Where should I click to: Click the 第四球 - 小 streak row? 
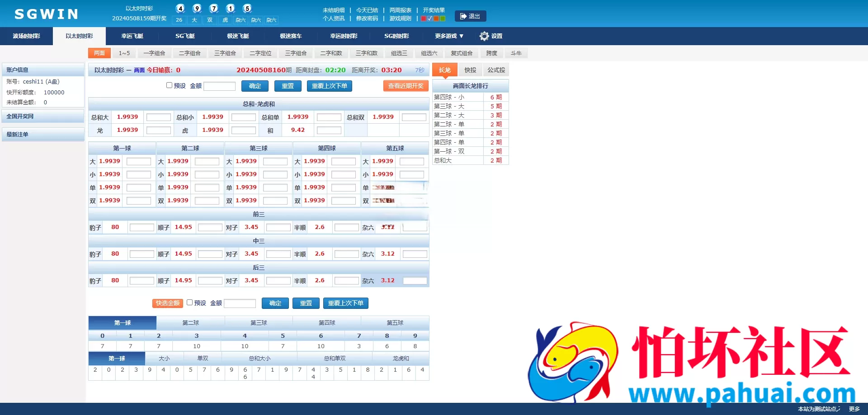tap(471, 97)
